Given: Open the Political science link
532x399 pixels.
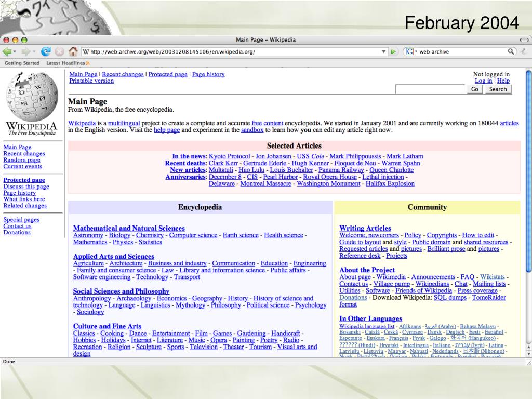Looking at the screenshot, I should tap(268, 305).
